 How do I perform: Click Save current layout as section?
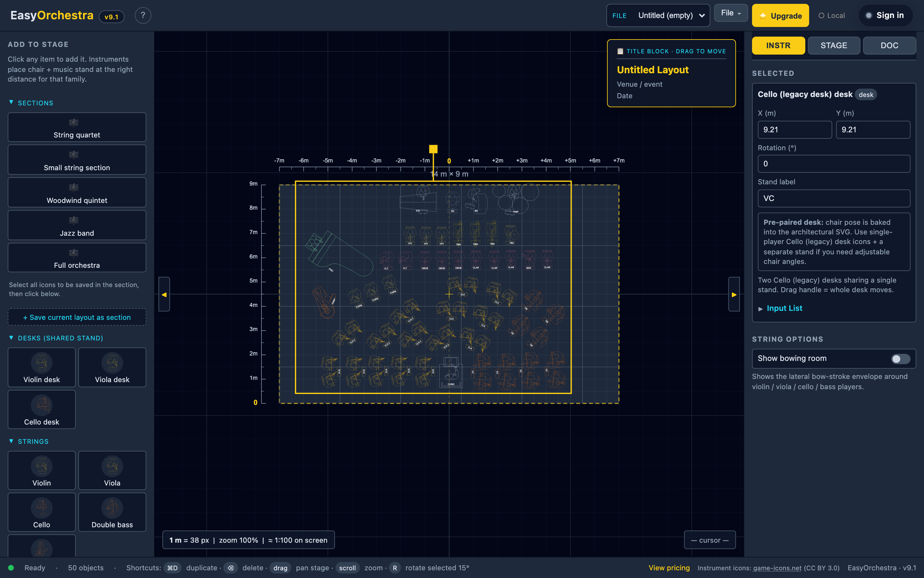click(77, 317)
